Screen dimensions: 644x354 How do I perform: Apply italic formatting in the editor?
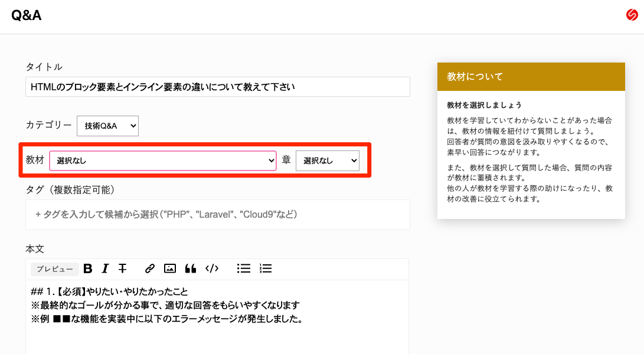(105, 268)
